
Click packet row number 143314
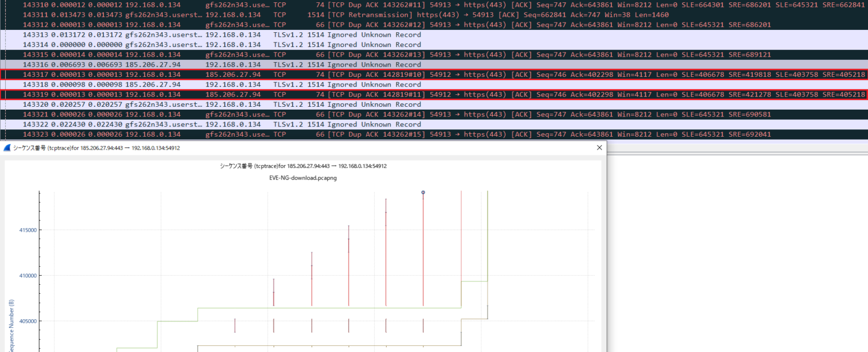(35, 45)
